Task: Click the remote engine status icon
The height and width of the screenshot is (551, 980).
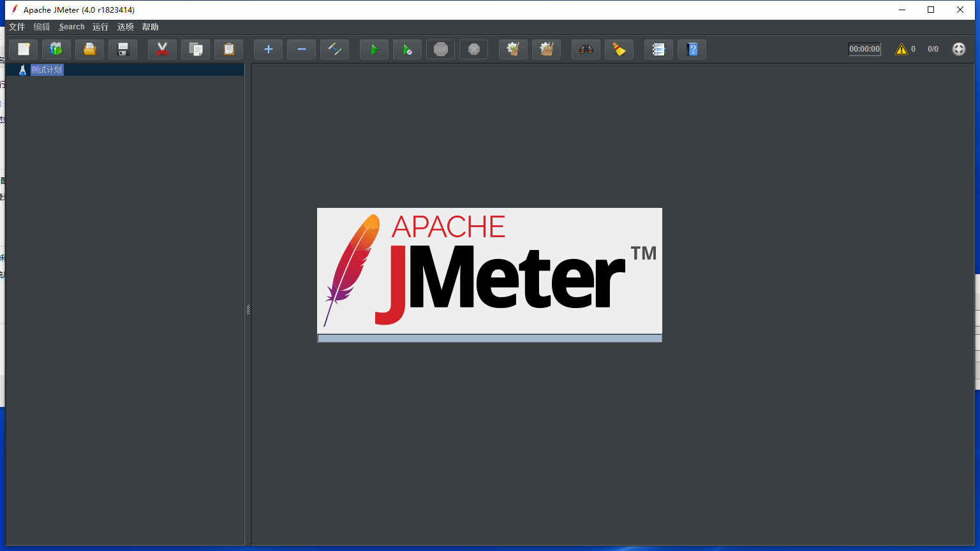Action: click(959, 49)
